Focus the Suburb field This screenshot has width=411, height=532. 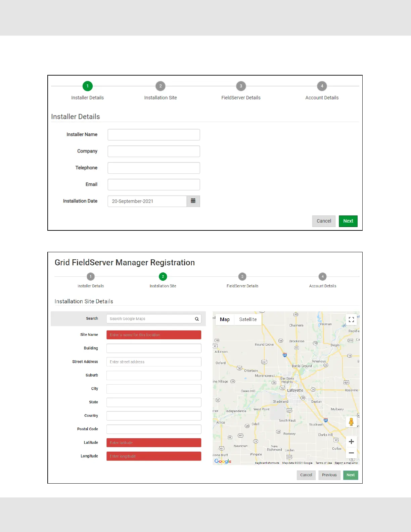pyautogui.click(x=154, y=375)
